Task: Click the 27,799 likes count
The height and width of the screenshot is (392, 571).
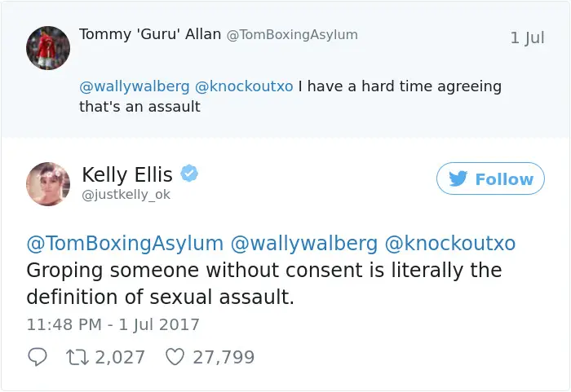Action: pos(224,357)
